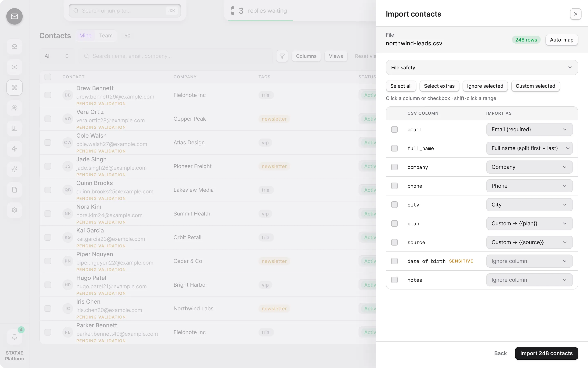
Task: Open the Views button
Action: (336, 56)
